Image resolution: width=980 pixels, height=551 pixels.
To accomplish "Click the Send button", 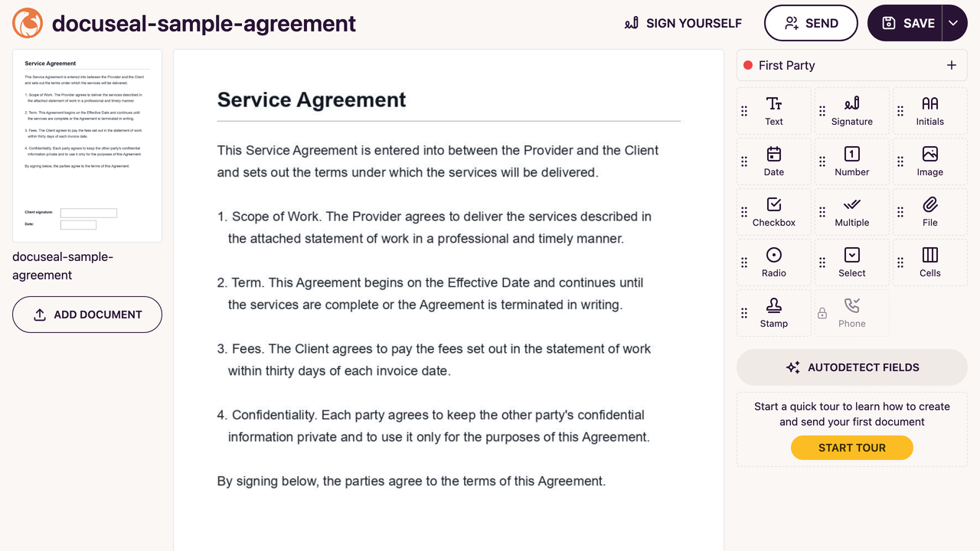I will point(811,23).
